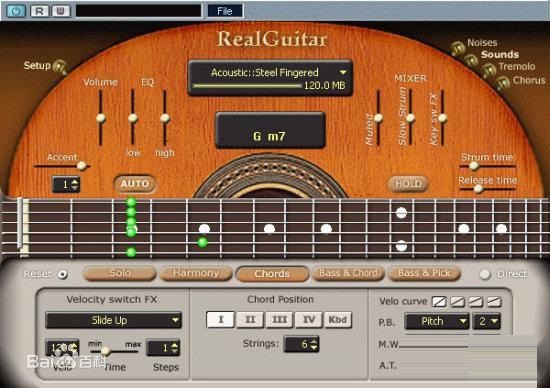
Task: Click the A.T. assignment field
Action: pyautogui.click(x=468, y=366)
